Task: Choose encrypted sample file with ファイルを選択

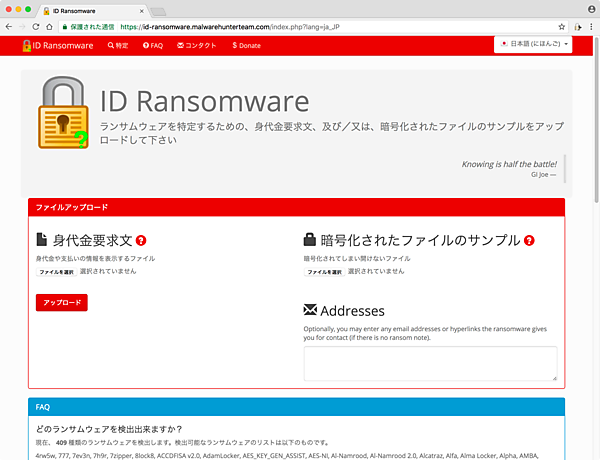Action: tap(325, 271)
